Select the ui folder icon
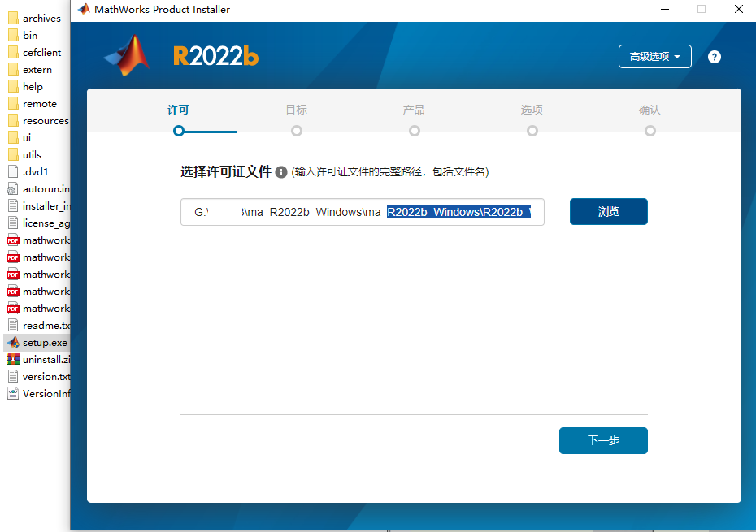 (13, 138)
